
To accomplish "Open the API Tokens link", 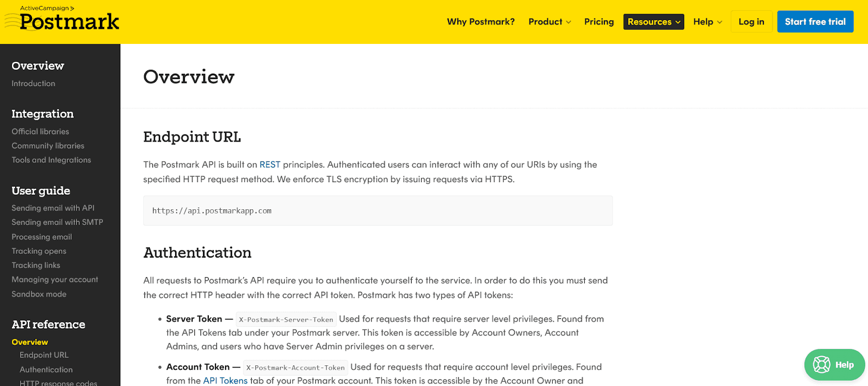I will (x=225, y=381).
